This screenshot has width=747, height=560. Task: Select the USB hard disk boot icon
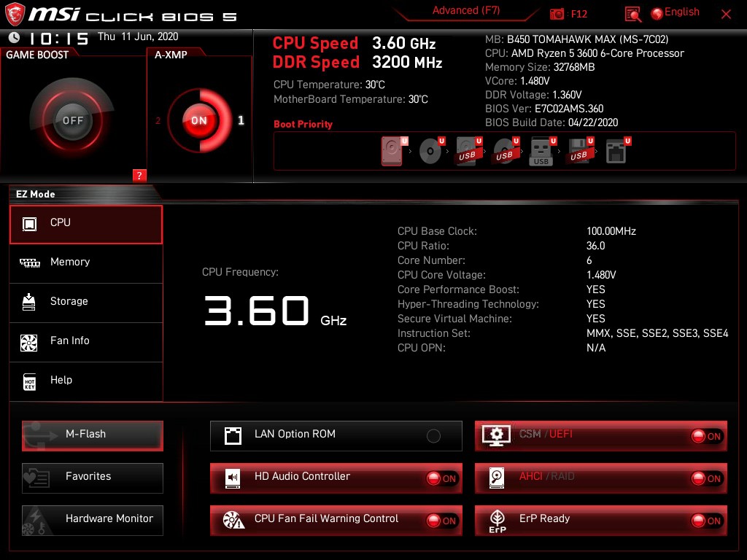tap(468, 151)
